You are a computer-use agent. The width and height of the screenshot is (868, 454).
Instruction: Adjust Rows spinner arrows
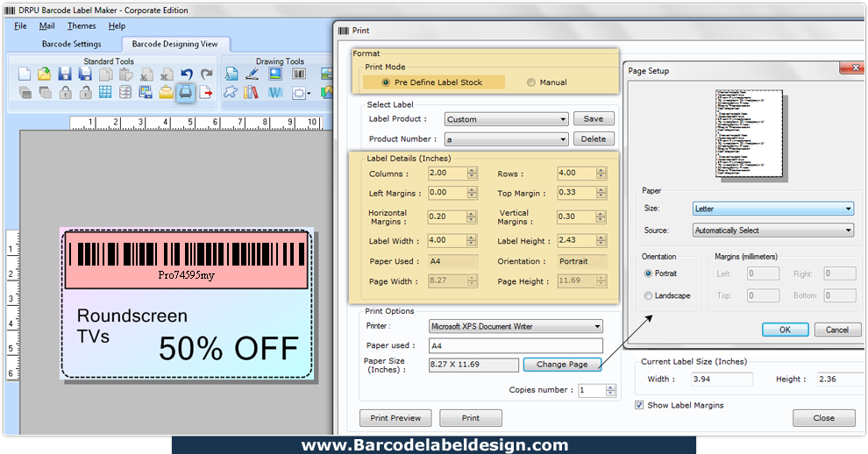601,173
